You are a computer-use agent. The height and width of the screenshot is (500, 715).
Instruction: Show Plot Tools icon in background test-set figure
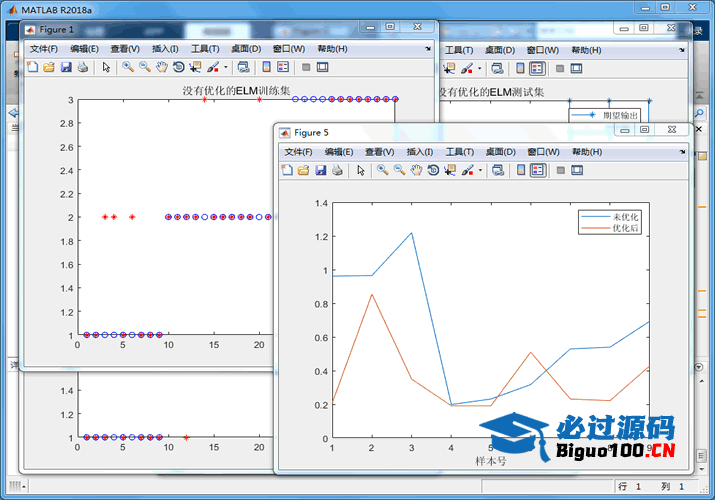[576, 68]
